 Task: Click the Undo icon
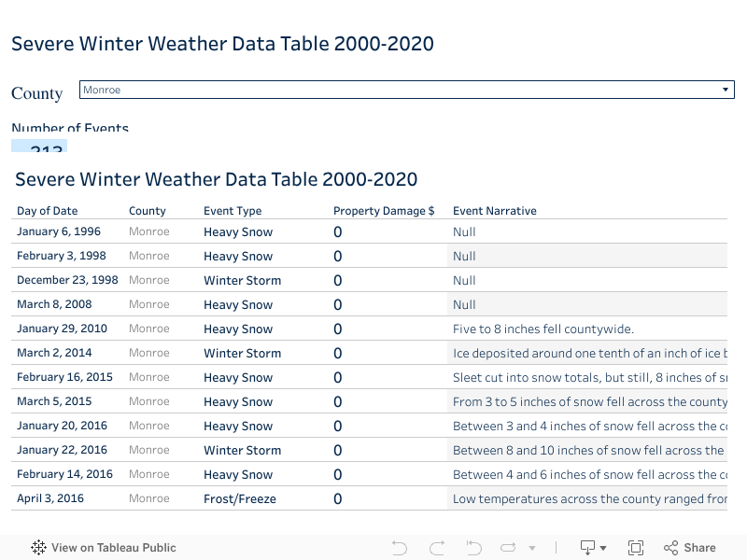click(399, 547)
